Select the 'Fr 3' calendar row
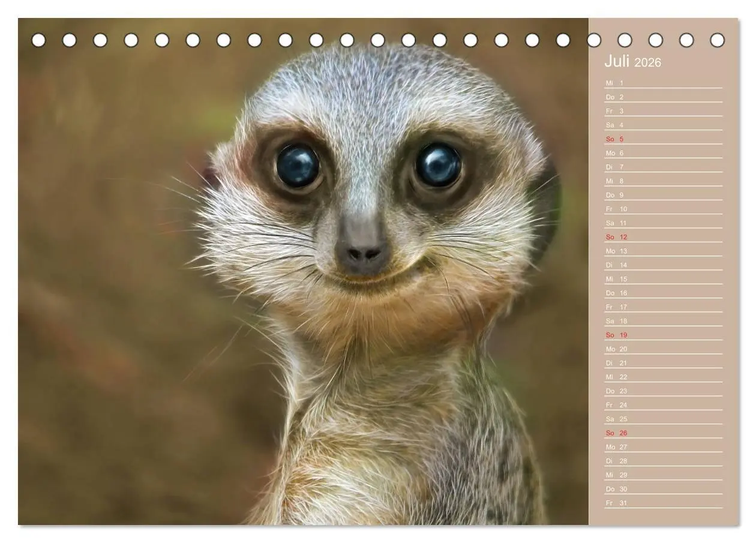The width and height of the screenshot is (756, 543). [x=663, y=111]
